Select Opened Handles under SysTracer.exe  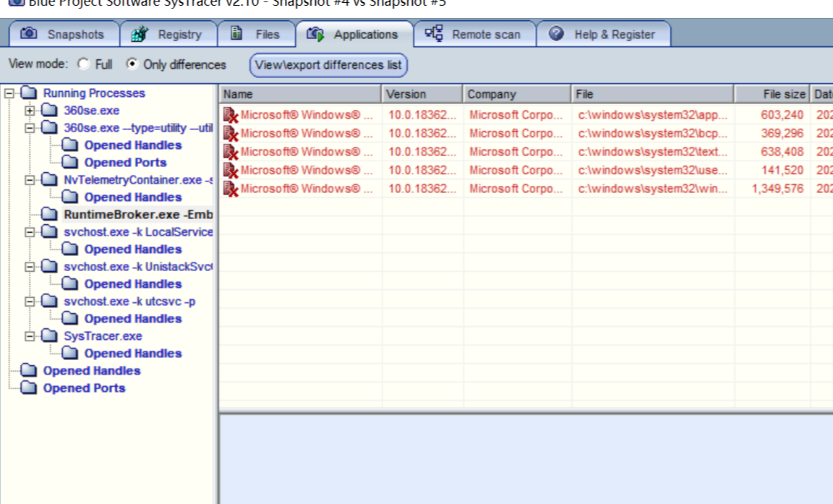click(133, 353)
